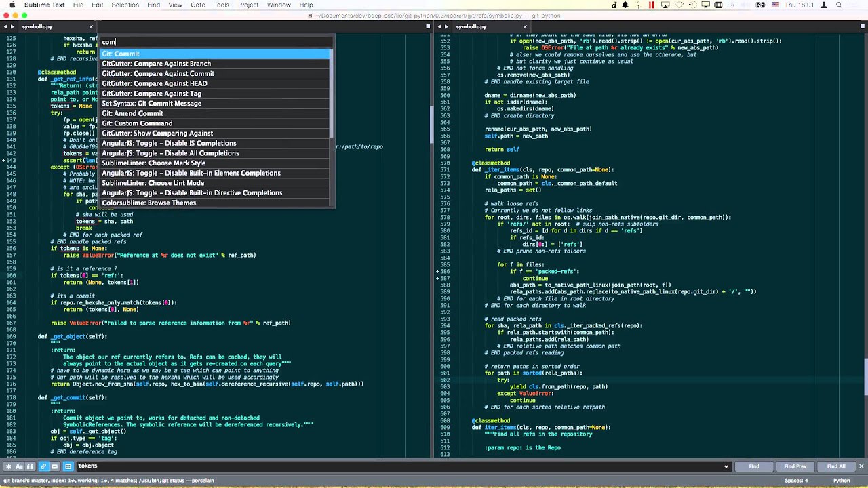Image resolution: width=868 pixels, height=488 pixels.
Task: Open input source flag menu
Action: tap(775, 5)
